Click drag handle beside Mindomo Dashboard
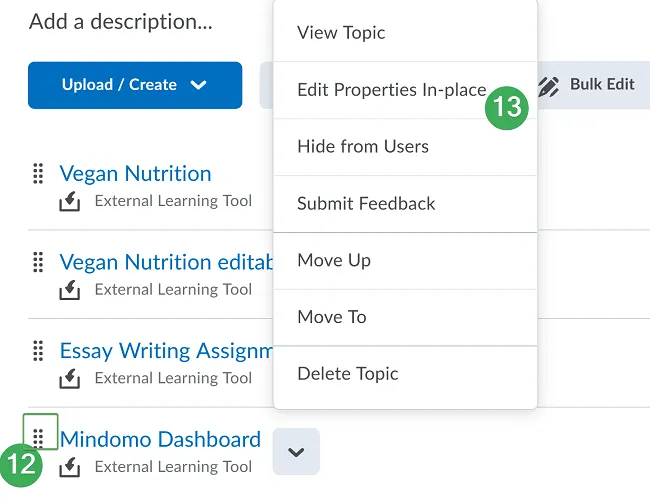 (x=38, y=438)
